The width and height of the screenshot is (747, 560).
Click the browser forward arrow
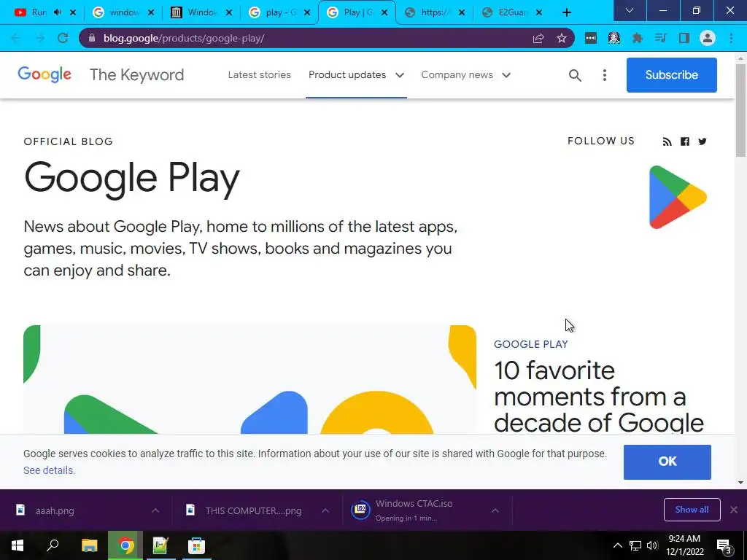click(x=39, y=38)
